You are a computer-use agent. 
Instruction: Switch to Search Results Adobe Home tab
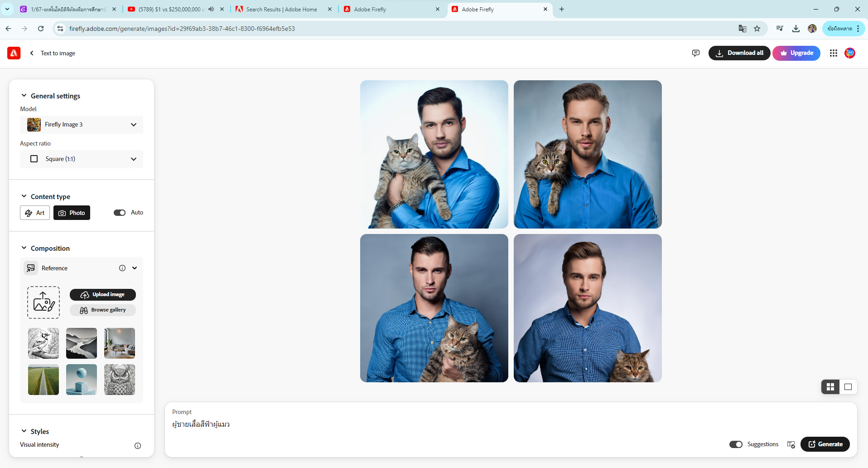(281, 9)
